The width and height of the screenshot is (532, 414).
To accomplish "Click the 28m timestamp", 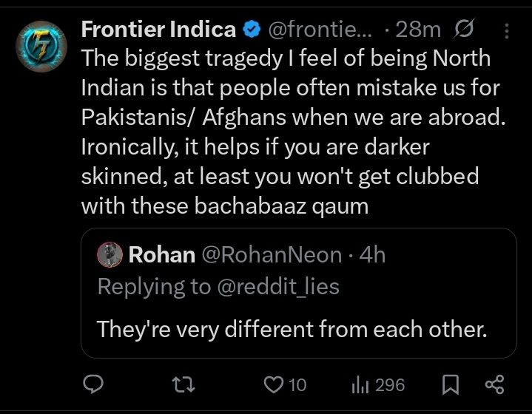I will point(418,30).
